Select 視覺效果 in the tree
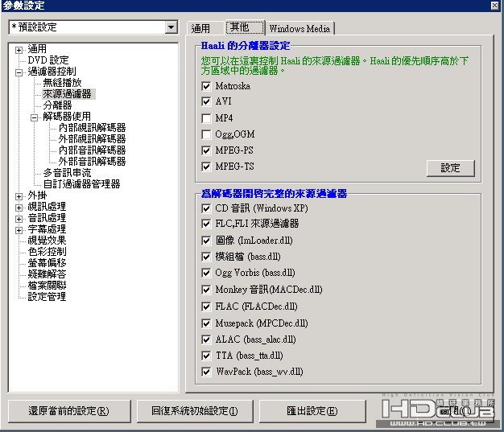The image size is (504, 432). pyautogui.click(x=47, y=241)
